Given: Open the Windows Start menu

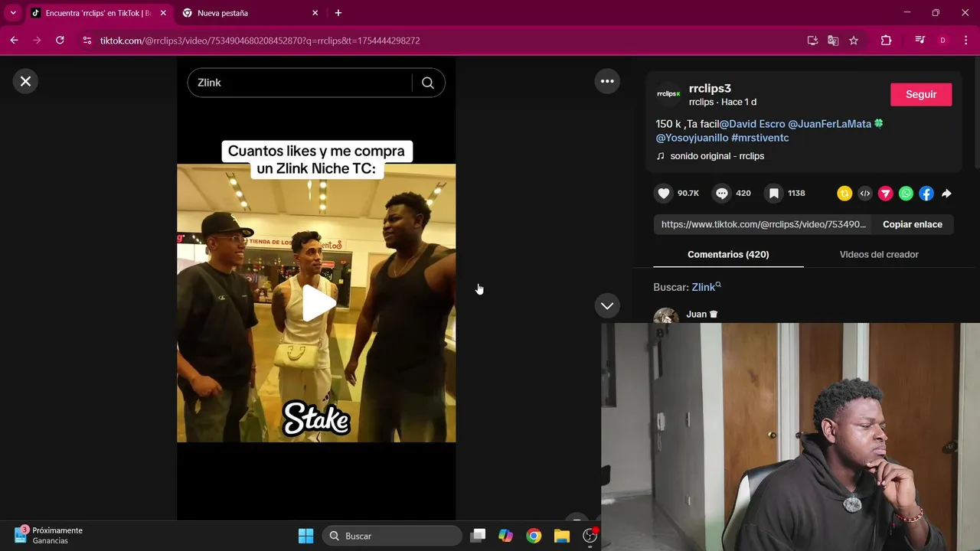Looking at the screenshot, I should [305, 536].
